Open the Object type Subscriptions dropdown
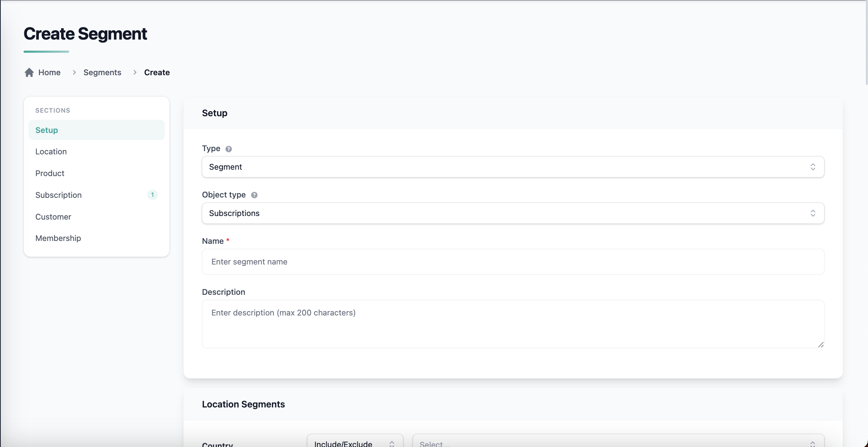Image resolution: width=868 pixels, height=447 pixels. coord(512,213)
